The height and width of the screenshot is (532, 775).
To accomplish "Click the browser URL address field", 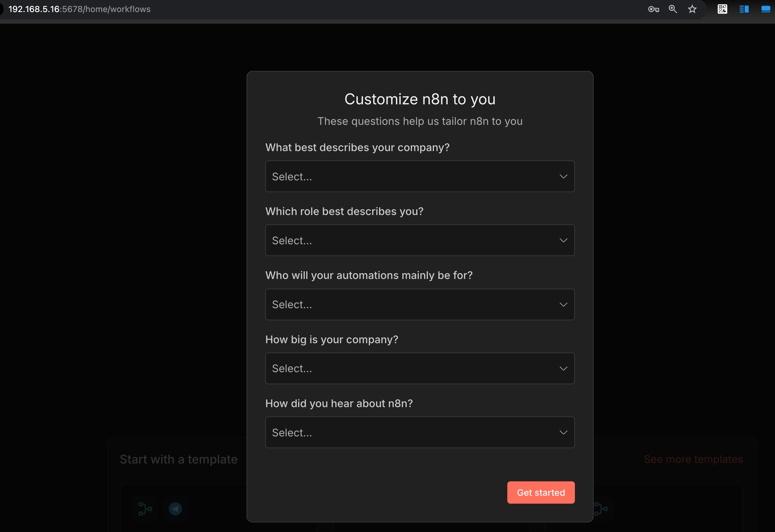I will pos(79,9).
